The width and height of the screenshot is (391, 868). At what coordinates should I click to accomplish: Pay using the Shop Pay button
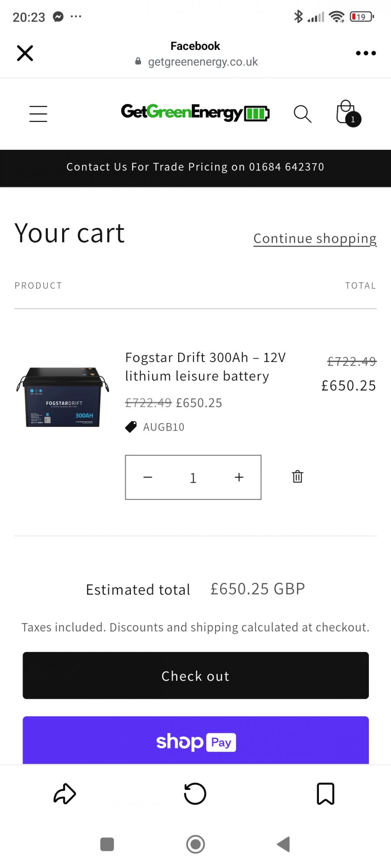point(195,741)
